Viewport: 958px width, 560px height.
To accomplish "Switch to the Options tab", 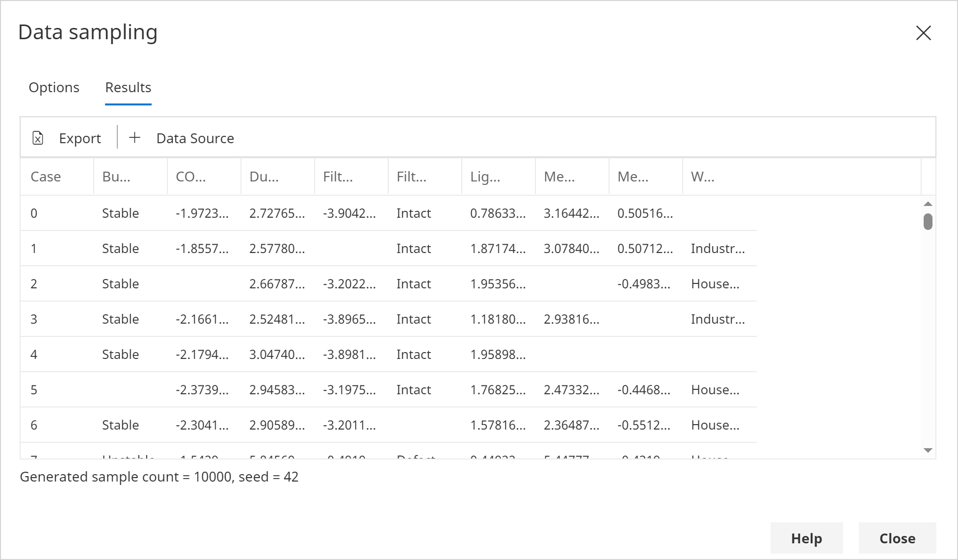I will coord(53,87).
